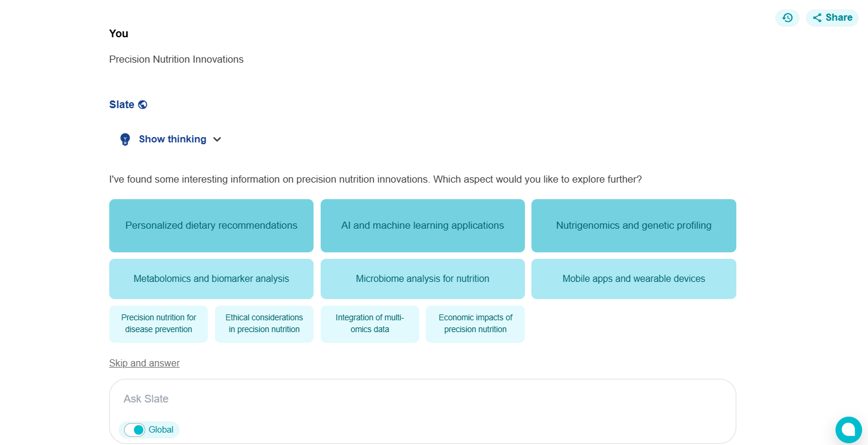The width and height of the screenshot is (868, 445).
Task: Pick Metabolomics and biomarker analysis
Action: click(x=211, y=279)
